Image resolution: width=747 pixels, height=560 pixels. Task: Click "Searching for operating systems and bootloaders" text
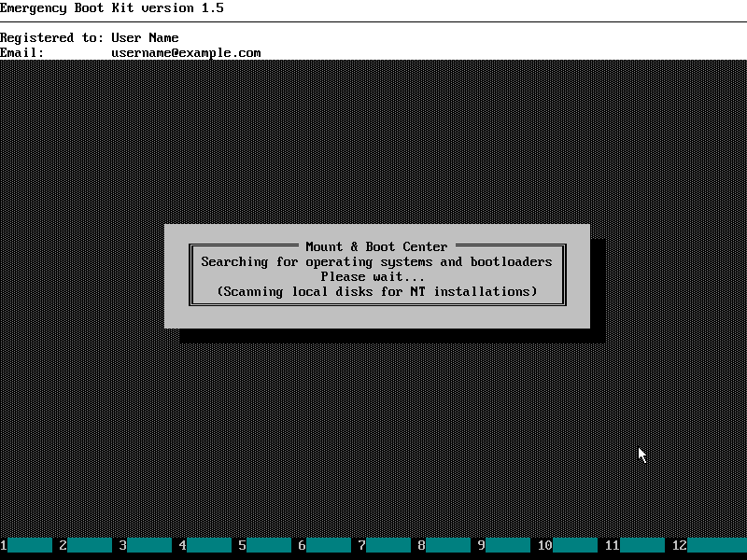376,262
